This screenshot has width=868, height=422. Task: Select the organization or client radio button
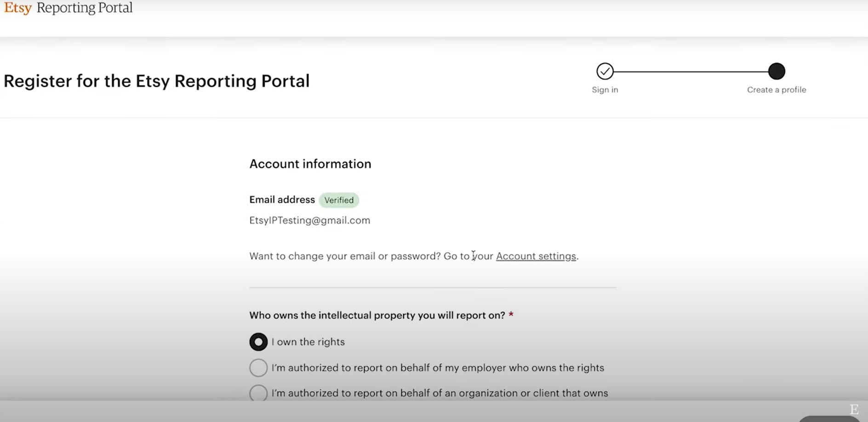click(x=258, y=393)
